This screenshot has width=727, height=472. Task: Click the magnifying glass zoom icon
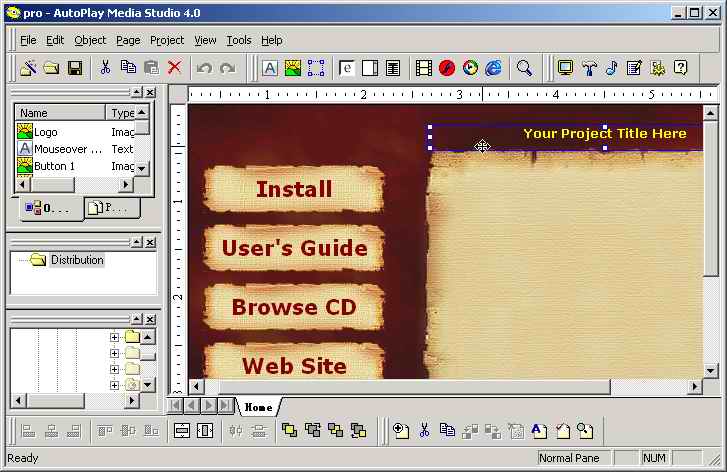pyautogui.click(x=524, y=68)
